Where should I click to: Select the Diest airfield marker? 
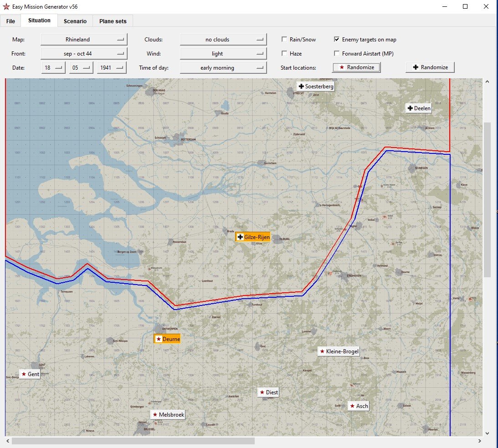[268, 392]
